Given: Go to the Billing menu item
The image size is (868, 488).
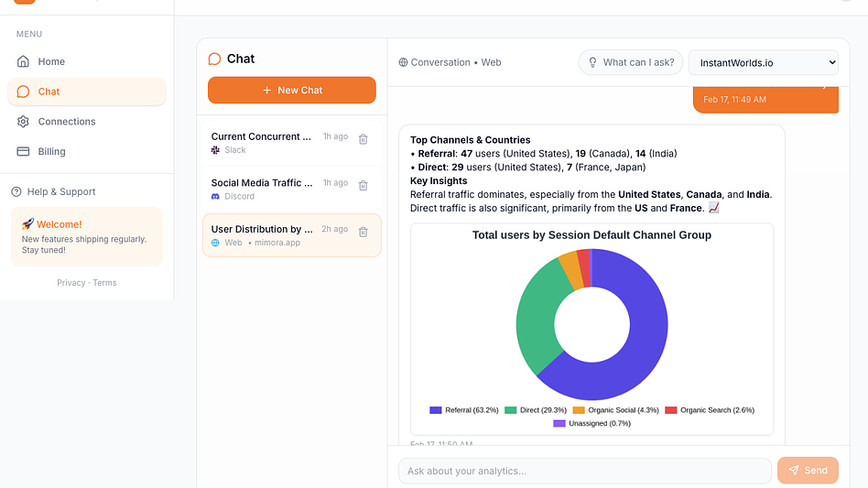Looking at the screenshot, I should click(87, 151).
